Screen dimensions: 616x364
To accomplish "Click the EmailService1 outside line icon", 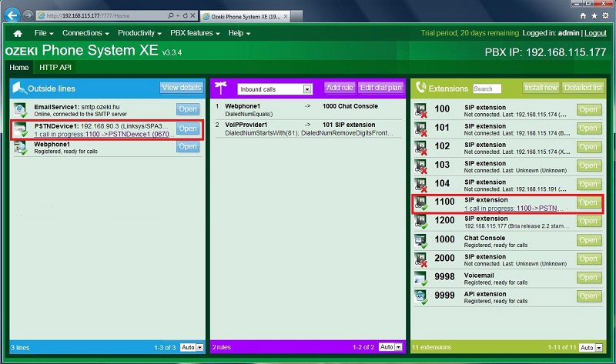I will click(21, 109).
